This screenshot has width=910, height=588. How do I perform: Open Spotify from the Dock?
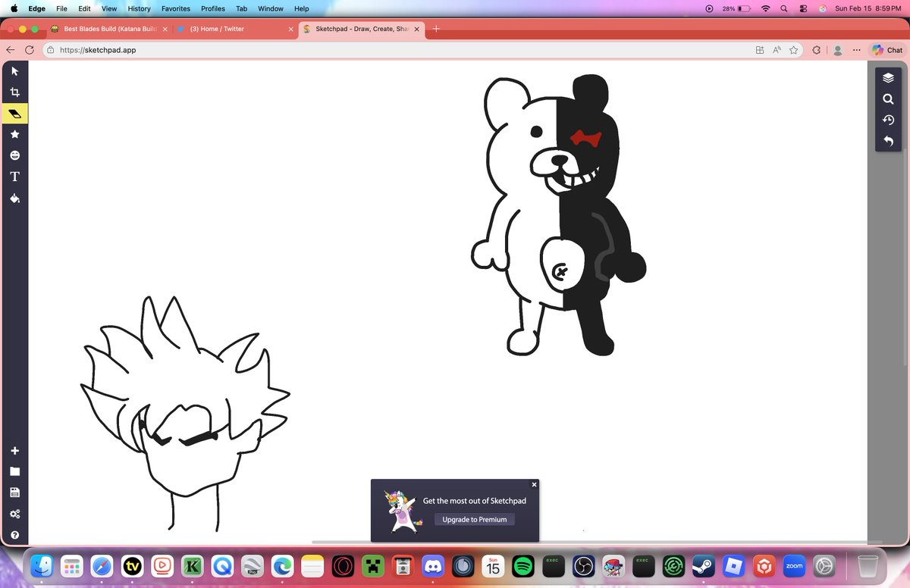(522, 566)
